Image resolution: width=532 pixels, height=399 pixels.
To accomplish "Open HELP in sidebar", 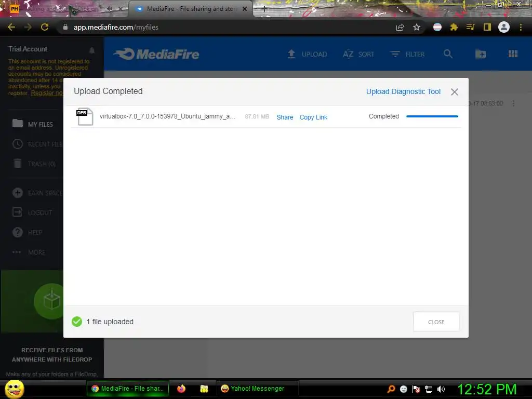I will 27,232.
